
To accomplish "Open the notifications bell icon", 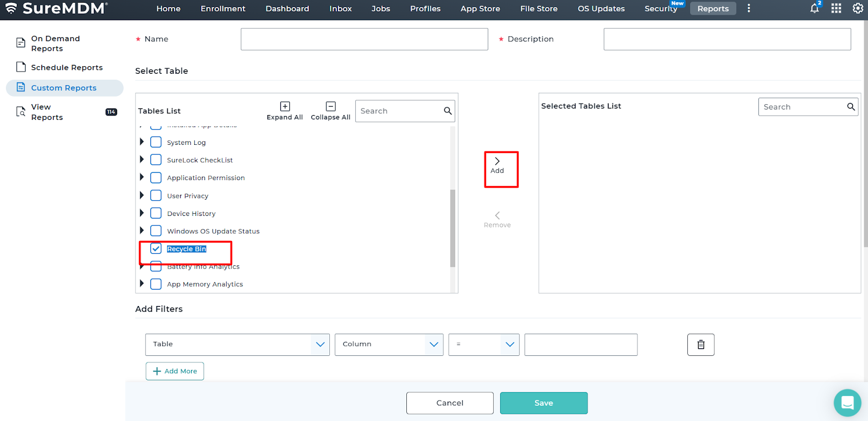I will [814, 8].
